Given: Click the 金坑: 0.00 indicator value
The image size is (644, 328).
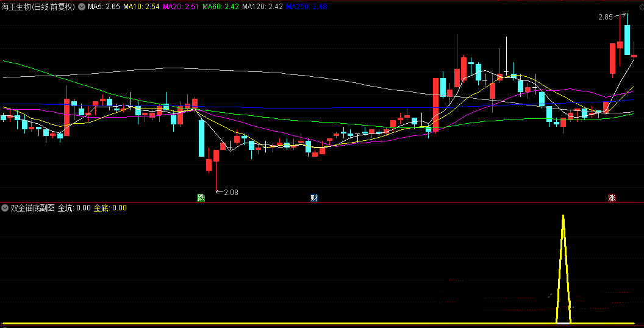Looking at the screenshot, I should point(74,208).
